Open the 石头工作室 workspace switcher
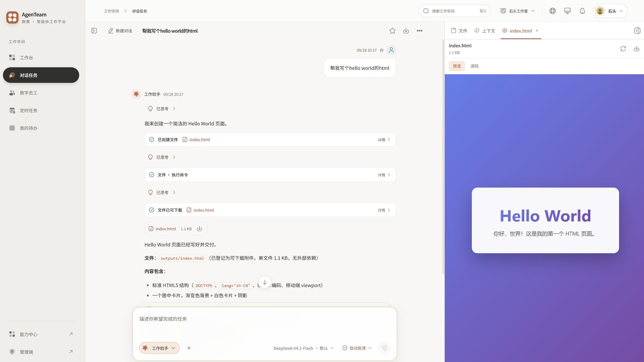Viewport: 644px width, 362px height. coord(518,11)
